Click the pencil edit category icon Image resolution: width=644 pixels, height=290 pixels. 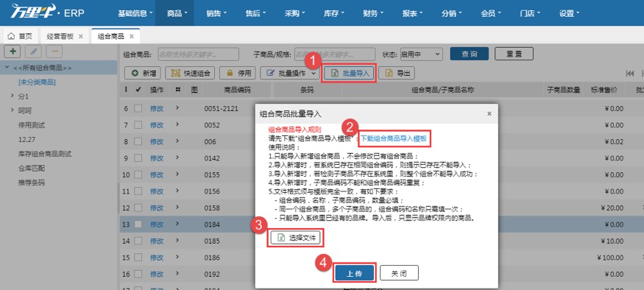pos(33,52)
